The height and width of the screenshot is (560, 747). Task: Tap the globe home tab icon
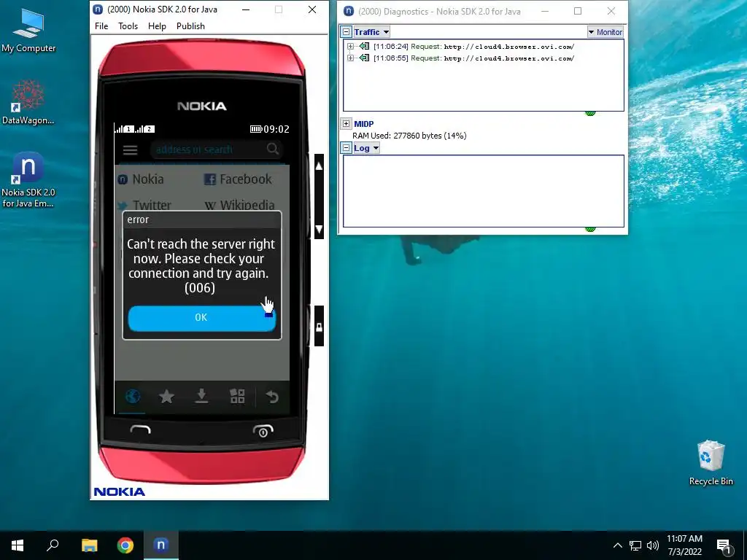tap(133, 396)
